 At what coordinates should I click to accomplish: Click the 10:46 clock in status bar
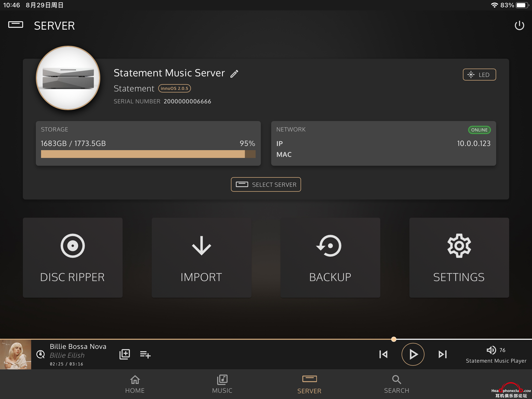(x=12, y=5)
